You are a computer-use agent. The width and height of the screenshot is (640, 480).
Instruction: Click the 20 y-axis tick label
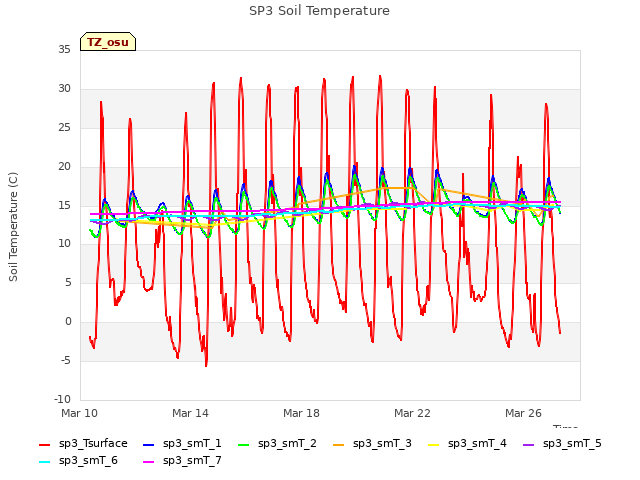point(64,167)
